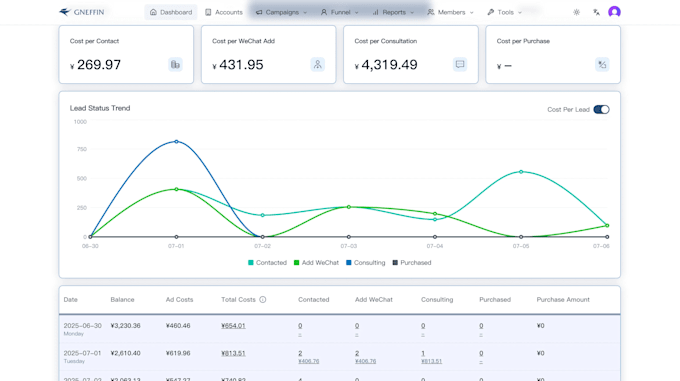This screenshot has height=381, width=680.
Task: Click the ¥269.97 Cost per Contact value
Action: 95,65
